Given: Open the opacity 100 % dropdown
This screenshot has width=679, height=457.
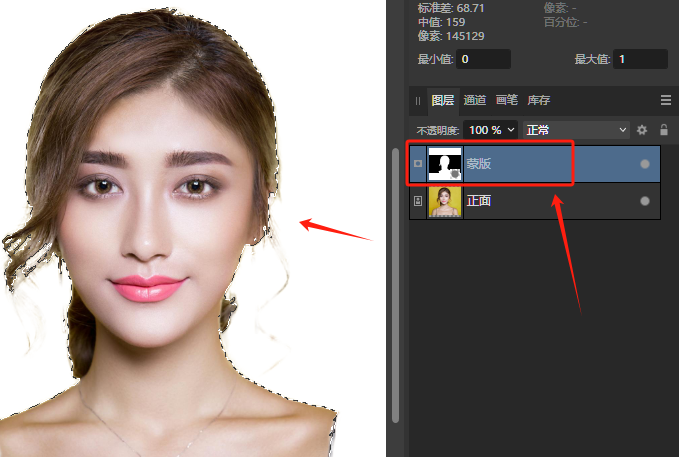Looking at the screenshot, I should (491, 130).
